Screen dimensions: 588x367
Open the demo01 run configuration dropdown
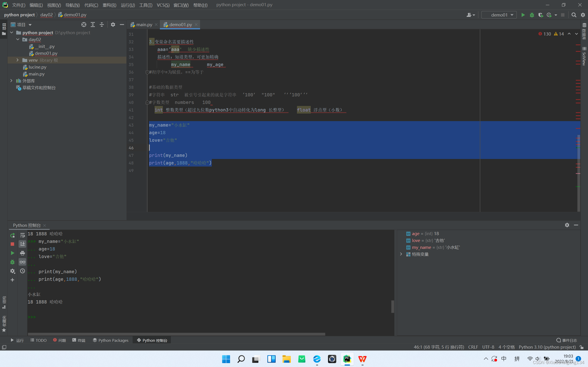tap(512, 15)
